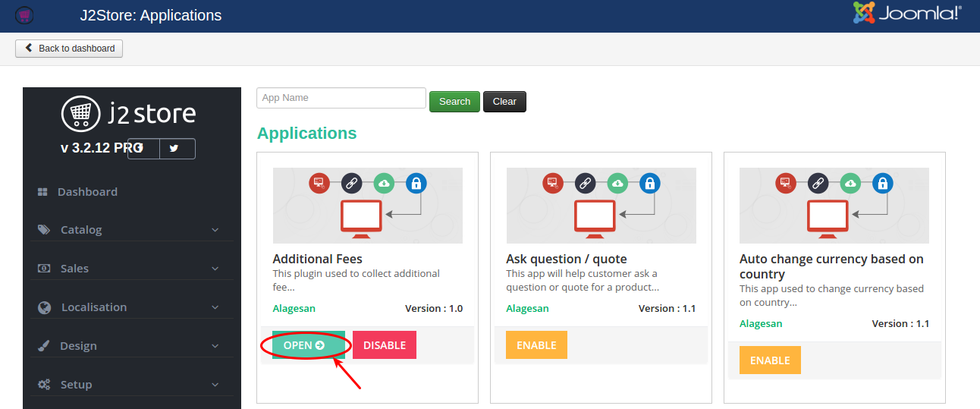Click the Design paintbrush icon

click(x=44, y=346)
